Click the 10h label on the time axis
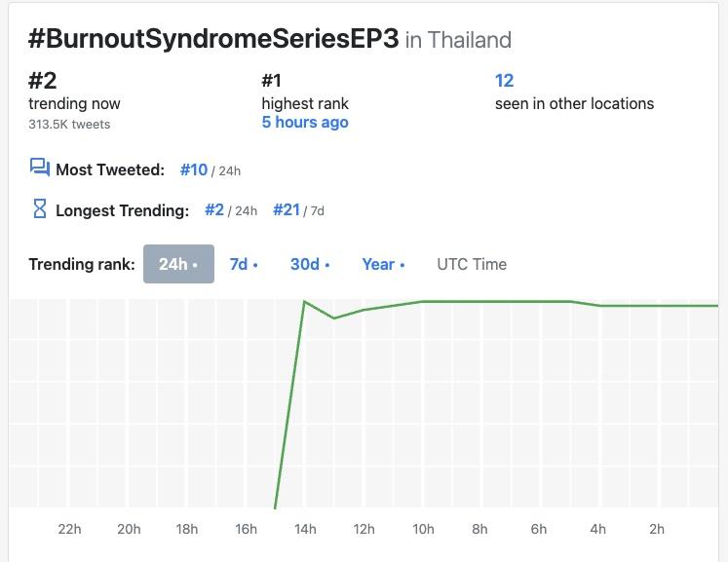 click(x=423, y=529)
